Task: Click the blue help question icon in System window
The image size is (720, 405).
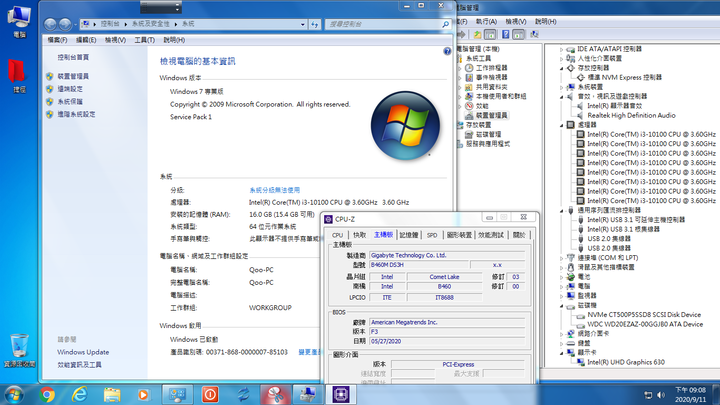Action: [447, 51]
